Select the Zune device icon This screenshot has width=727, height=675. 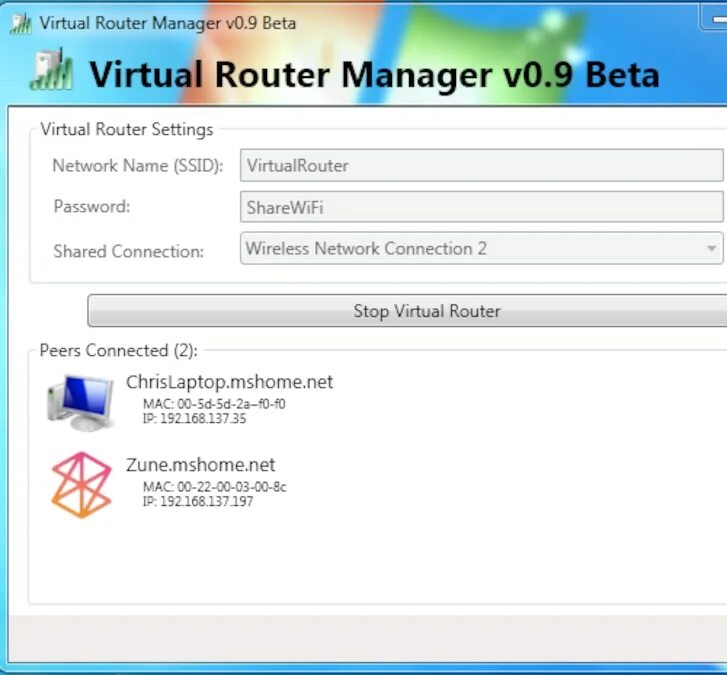82,485
